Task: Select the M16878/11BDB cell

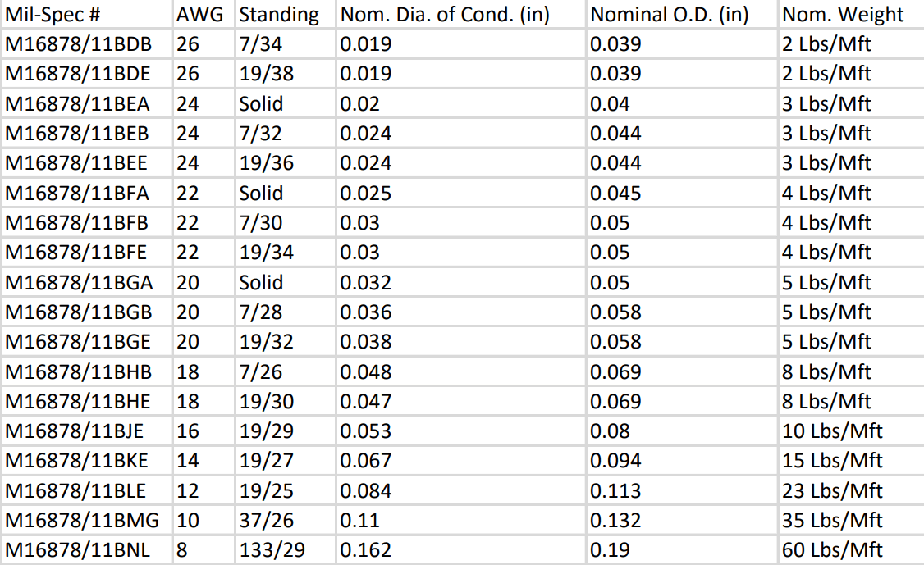Action: [86, 43]
